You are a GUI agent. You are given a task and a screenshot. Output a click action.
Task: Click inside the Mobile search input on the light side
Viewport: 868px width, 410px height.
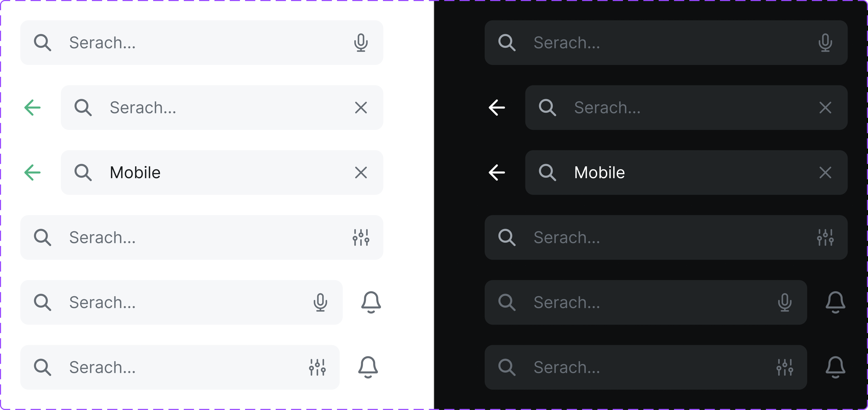(x=202, y=173)
